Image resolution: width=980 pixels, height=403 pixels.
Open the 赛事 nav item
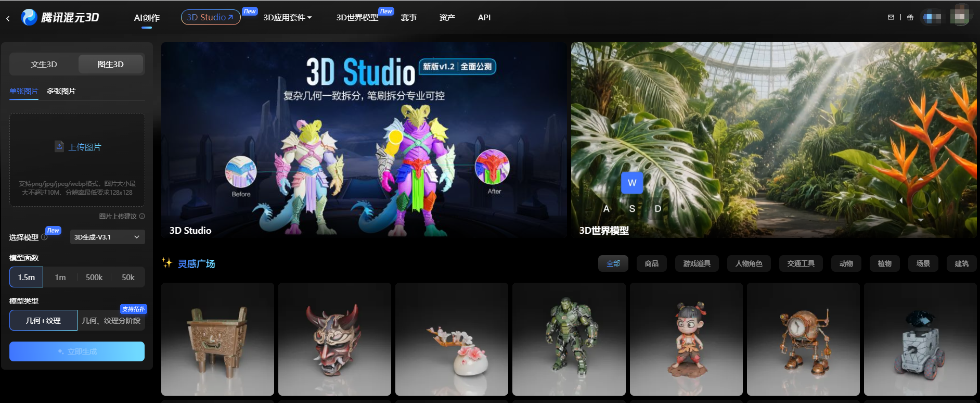(409, 18)
